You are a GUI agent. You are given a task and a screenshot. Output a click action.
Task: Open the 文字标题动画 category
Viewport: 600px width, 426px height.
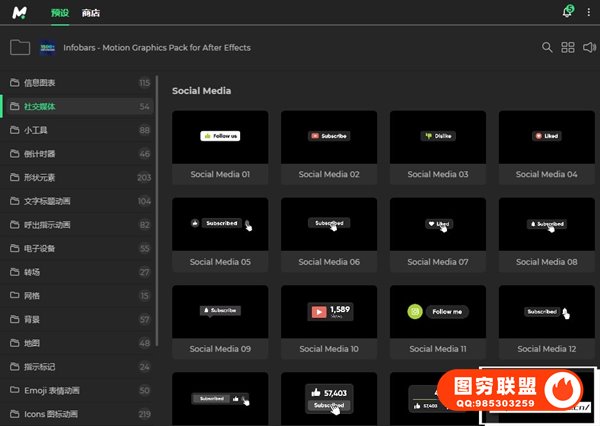click(x=47, y=201)
